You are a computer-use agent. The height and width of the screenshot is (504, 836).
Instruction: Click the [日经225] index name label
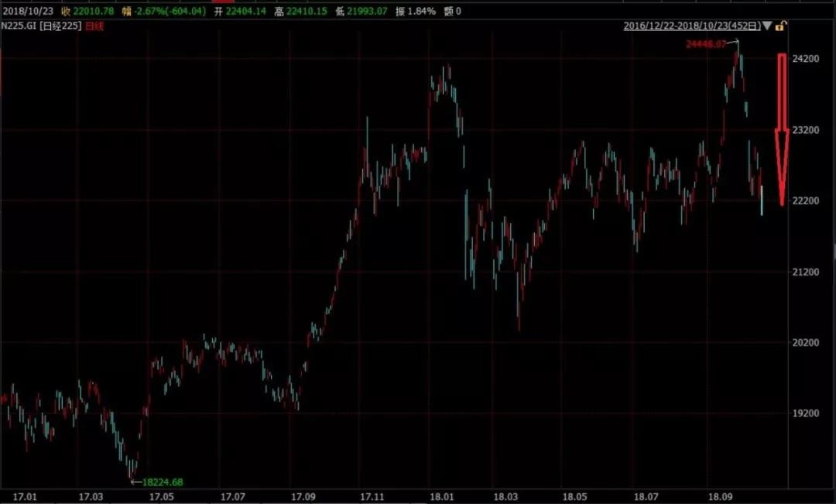click(x=61, y=26)
